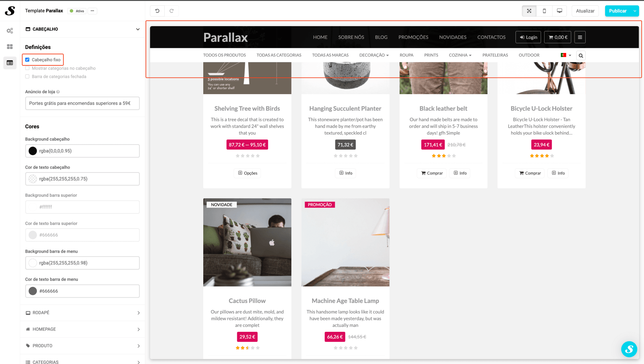The image size is (644, 364).
Task: Click the Background cabeçalho black color swatch
Action: 33,151
